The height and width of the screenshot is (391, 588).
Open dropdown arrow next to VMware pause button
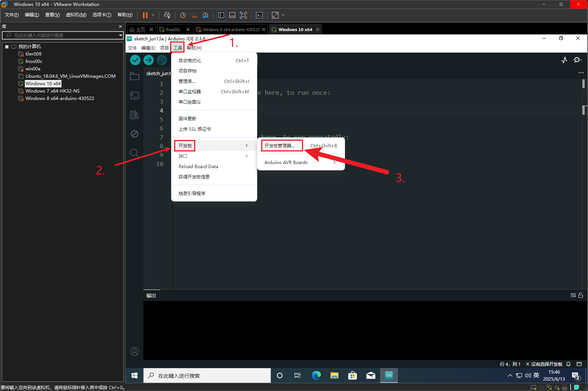pos(153,15)
